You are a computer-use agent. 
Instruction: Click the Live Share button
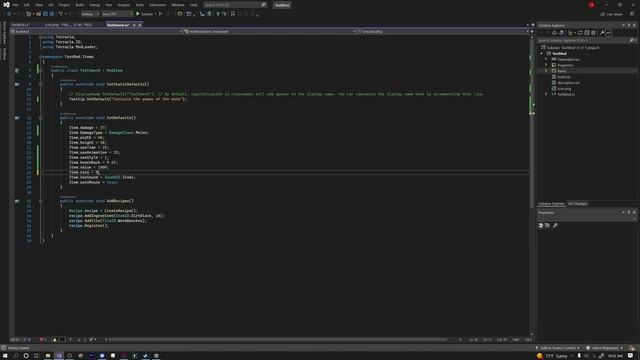(x=611, y=14)
